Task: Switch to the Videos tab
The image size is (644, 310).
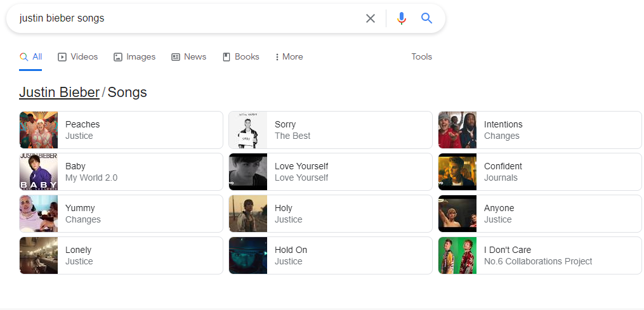Action: [x=78, y=56]
